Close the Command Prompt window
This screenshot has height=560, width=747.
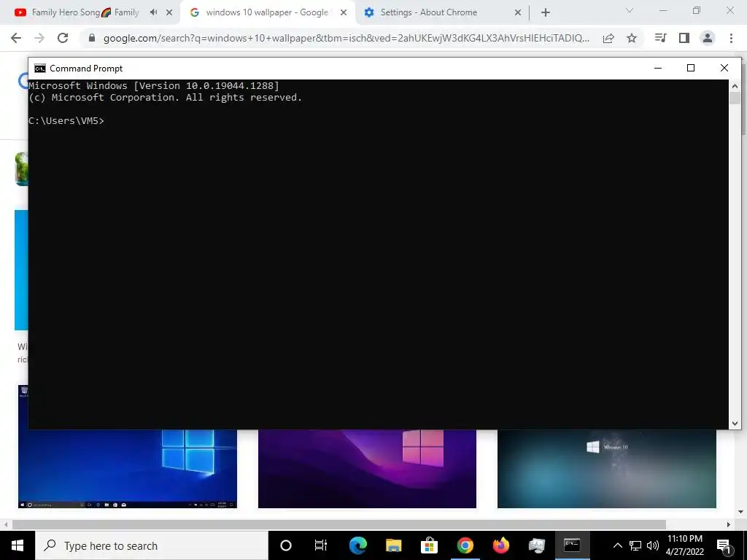click(724, 68)
